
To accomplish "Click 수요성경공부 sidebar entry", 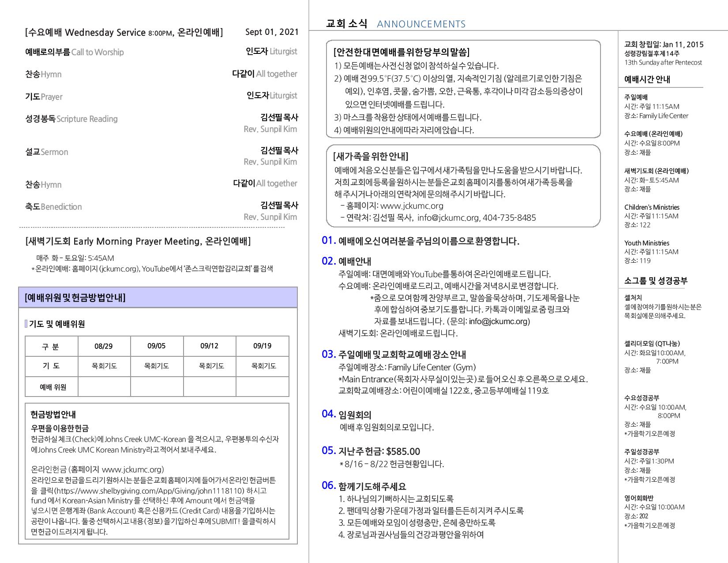I will [642, 398].
